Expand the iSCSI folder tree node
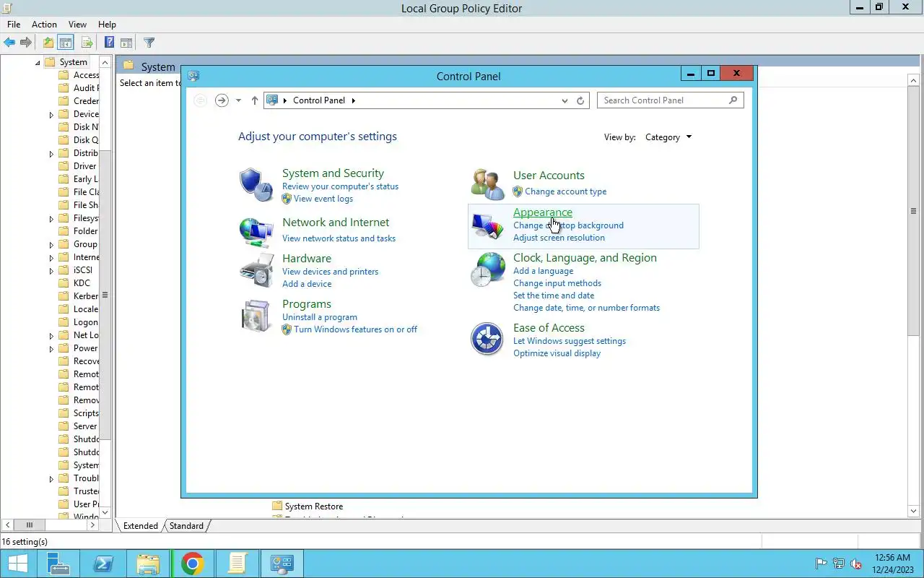 click(x=51, y=271)
